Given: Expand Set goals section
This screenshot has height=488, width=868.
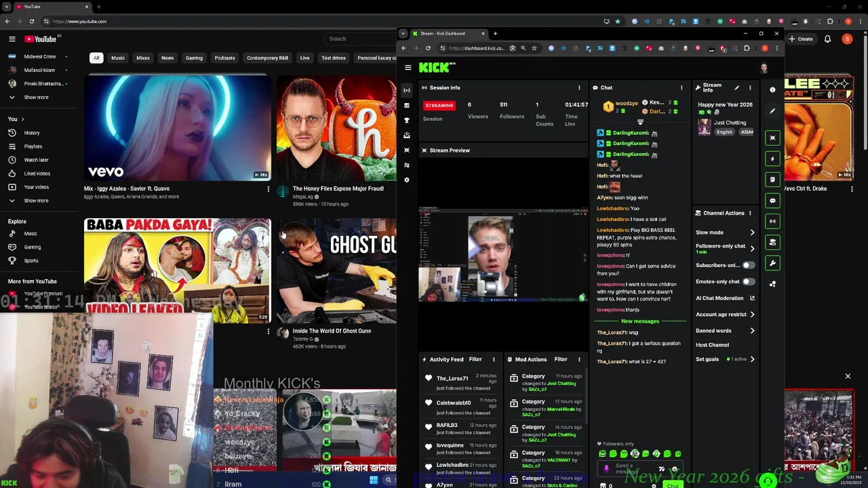Looking at the screenshot, I should pyautogui.click(x=752, y=359).
